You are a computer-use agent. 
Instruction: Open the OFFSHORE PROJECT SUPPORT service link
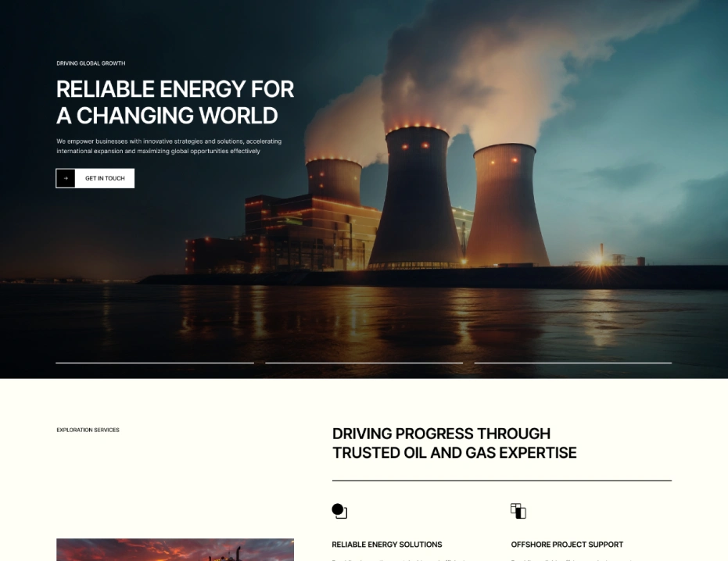coord(566,545)
